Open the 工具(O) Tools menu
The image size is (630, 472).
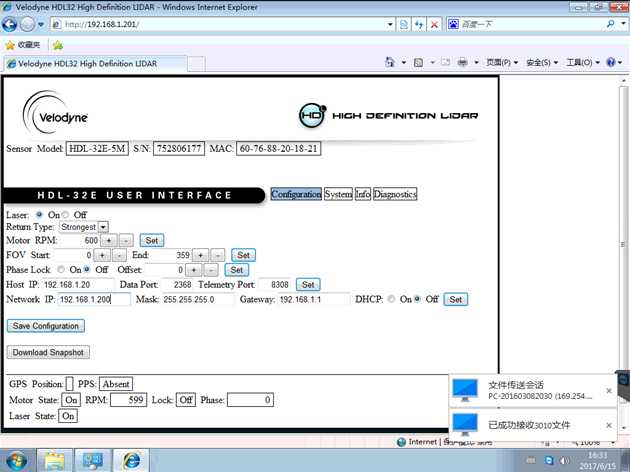(x=583, y=63)
